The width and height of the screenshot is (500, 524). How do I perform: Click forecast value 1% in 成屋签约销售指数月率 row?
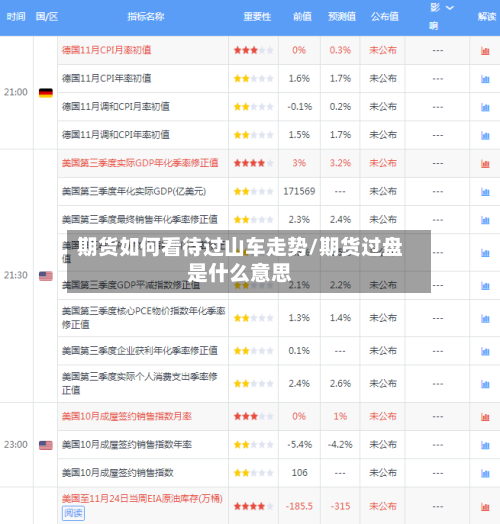(x=340, y=416)
